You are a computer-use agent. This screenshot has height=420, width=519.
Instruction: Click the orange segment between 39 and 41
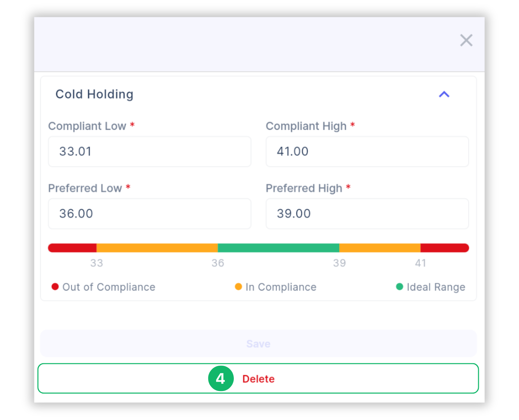pyautogui.click(x=380, y=248)
